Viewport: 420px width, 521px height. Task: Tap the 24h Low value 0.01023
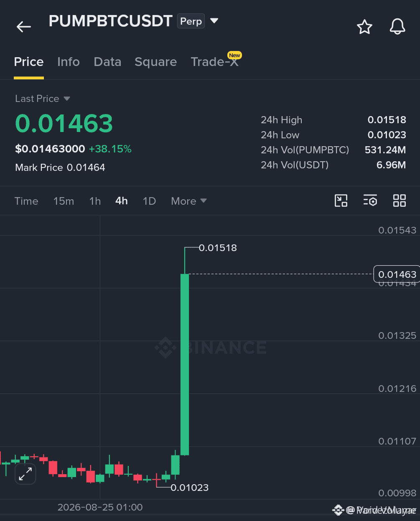point(387,135)
